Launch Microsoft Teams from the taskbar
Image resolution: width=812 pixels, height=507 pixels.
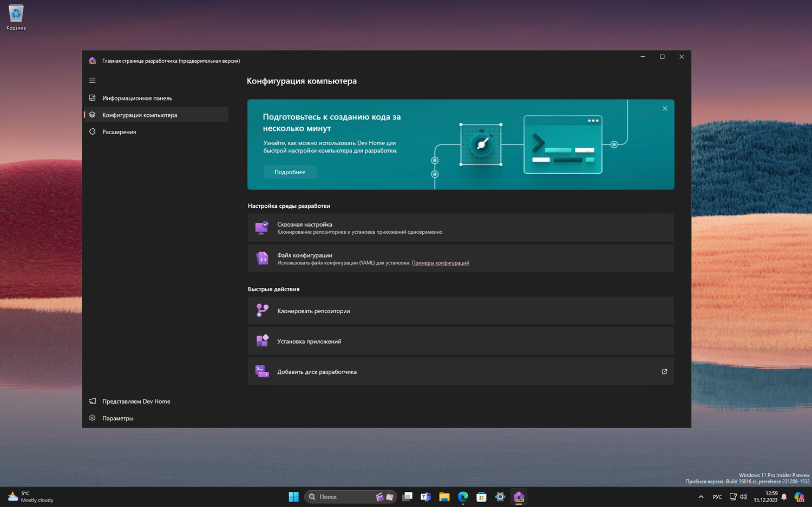(x=426, y=497)
